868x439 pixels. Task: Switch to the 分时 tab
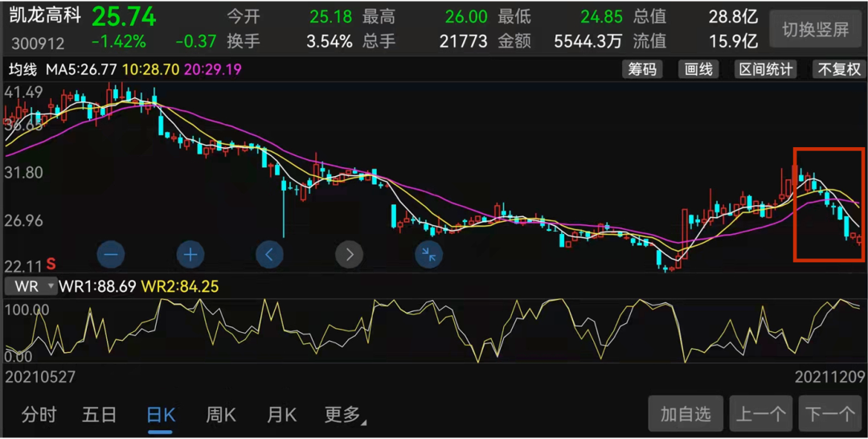coord(39,415)
